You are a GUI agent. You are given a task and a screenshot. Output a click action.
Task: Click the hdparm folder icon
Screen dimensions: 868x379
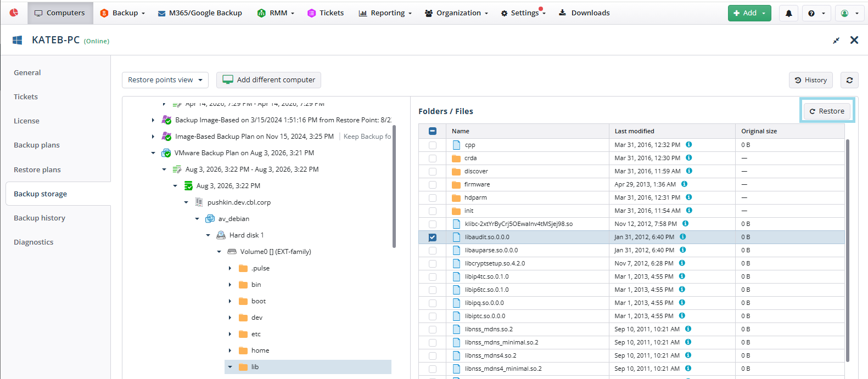point(456,197)
